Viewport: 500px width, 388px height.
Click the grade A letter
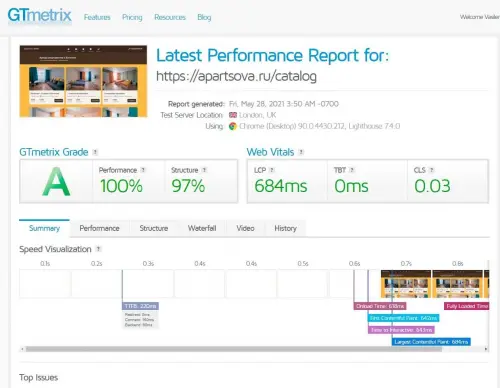56,182
